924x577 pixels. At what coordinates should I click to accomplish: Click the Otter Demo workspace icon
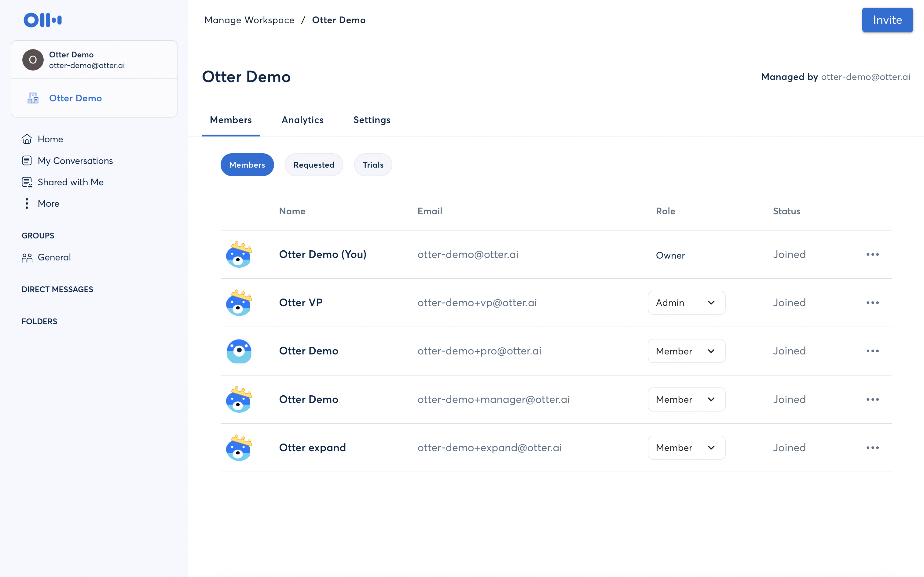[33, 98]
